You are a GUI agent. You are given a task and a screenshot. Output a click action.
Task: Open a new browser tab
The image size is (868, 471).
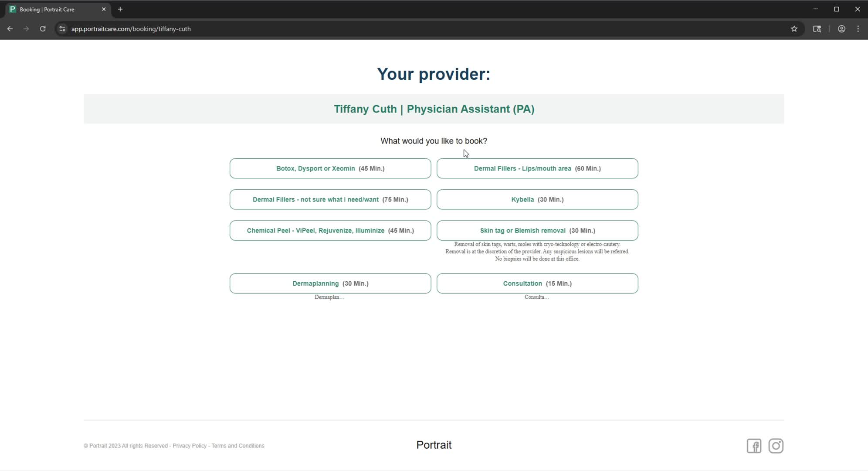pos(120,9)
